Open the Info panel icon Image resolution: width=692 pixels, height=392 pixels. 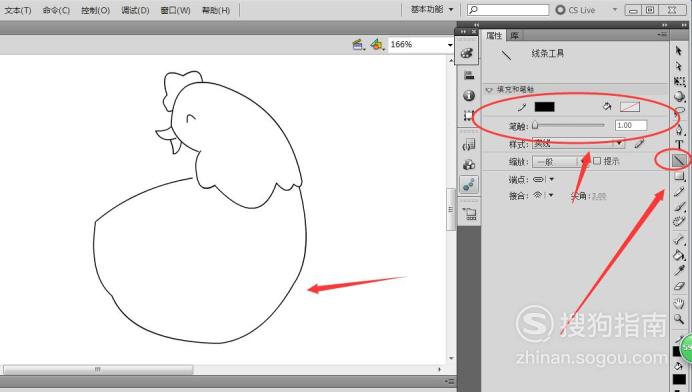tap(469, 95)
